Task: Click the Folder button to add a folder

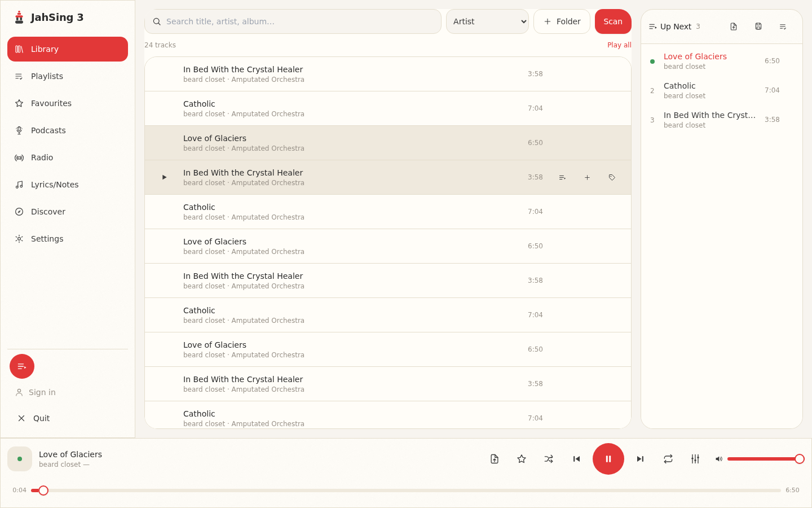Action: 562,21
